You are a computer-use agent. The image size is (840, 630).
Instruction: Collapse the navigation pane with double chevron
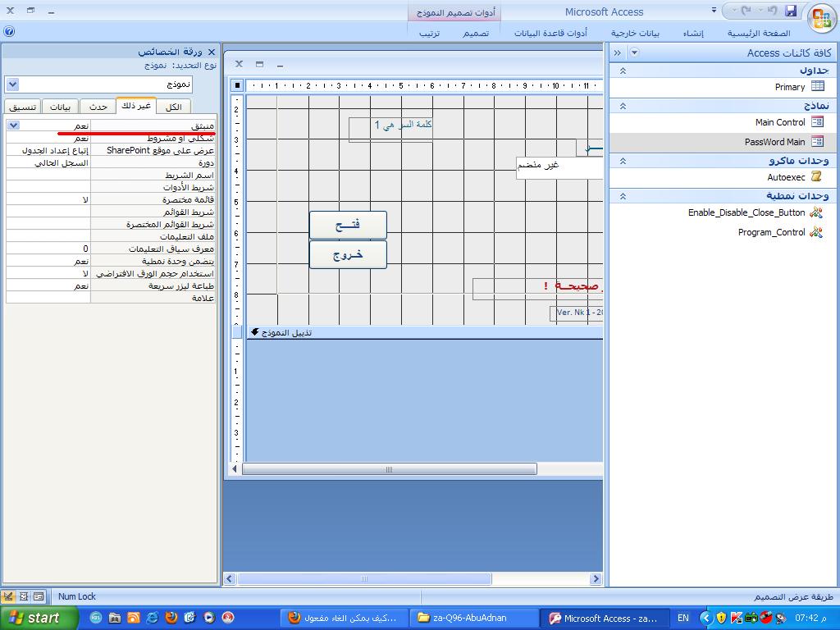click(618, 52)
